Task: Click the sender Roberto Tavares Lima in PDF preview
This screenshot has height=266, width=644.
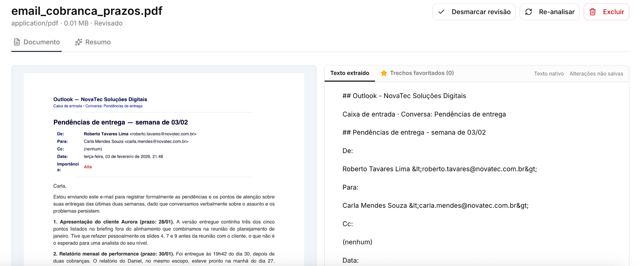Action: click(106, 134)
